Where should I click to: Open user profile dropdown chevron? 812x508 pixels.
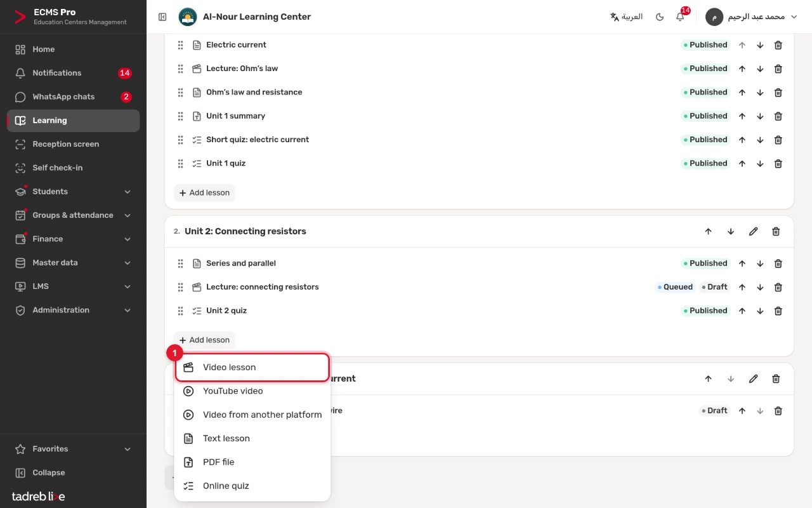tap(794, 17)
